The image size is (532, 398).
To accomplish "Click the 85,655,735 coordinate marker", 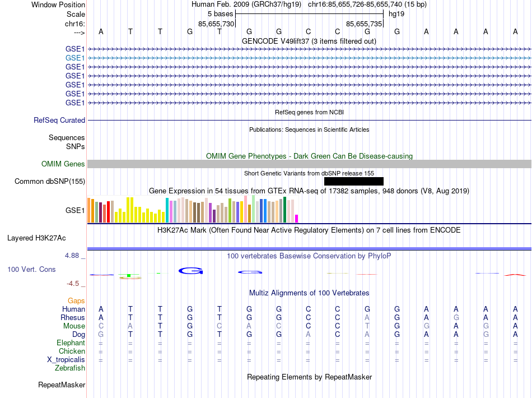I will (x=364, y=24).
